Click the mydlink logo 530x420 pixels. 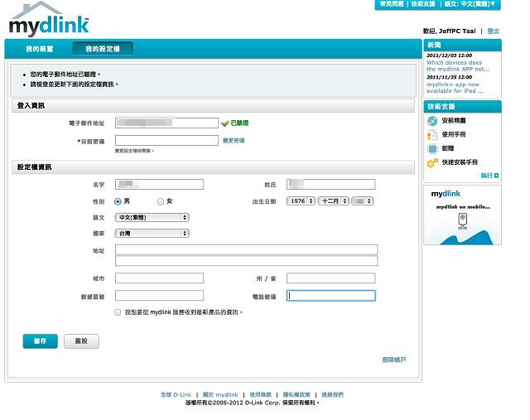(x=49, y=19)
